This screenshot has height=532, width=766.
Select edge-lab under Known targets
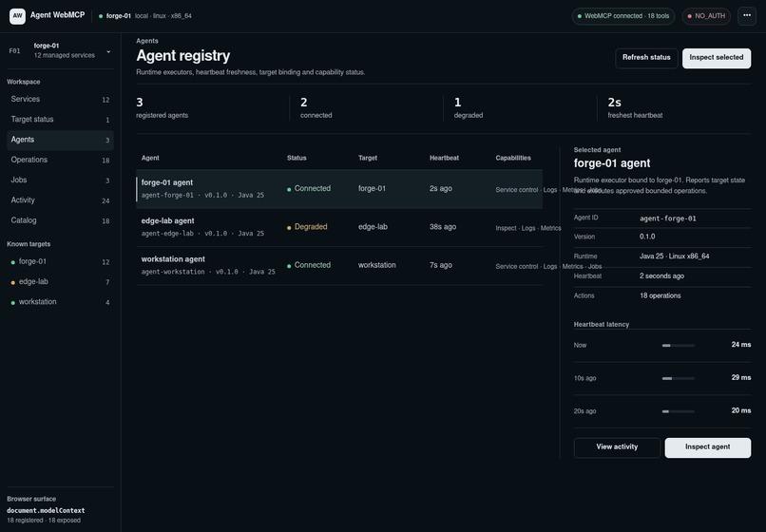coord(60,282)
